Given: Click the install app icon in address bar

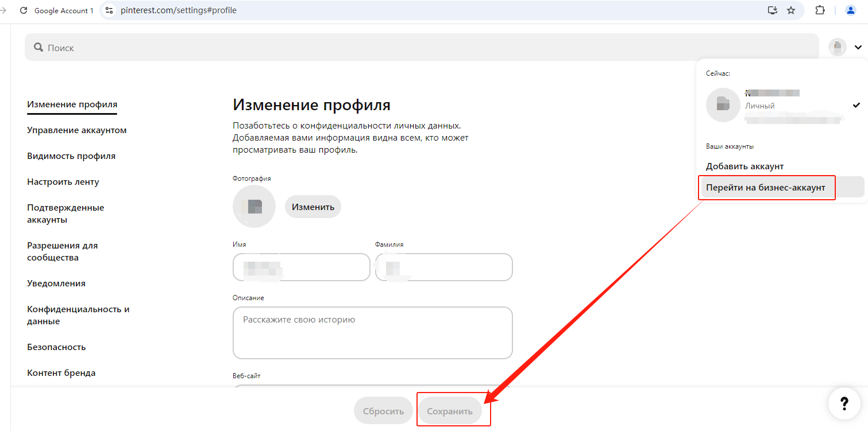Looking at the screenshot, I should point(773,10).
